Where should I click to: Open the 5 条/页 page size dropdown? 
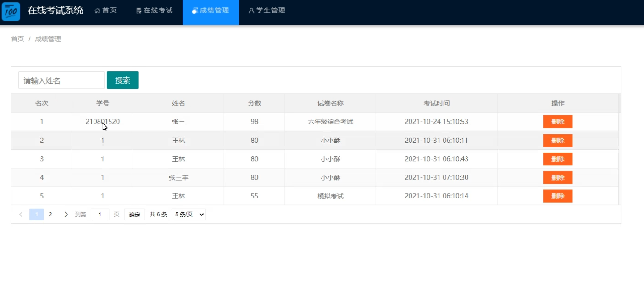(x=189, y=215)
